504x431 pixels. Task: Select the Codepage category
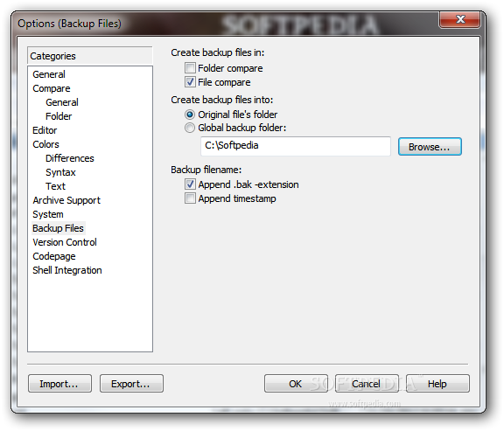[x=54, y=256]
